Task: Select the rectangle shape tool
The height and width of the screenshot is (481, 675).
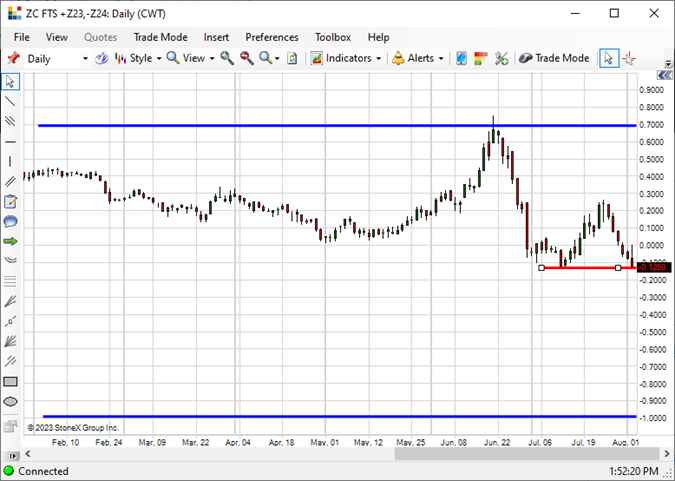Action: coord(10,382)
